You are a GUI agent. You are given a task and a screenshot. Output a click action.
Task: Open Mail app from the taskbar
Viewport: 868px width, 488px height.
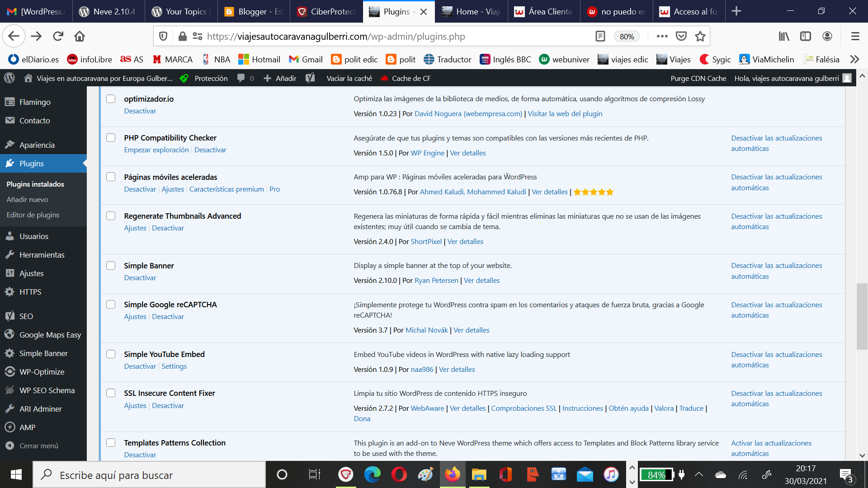pos(585,474)
